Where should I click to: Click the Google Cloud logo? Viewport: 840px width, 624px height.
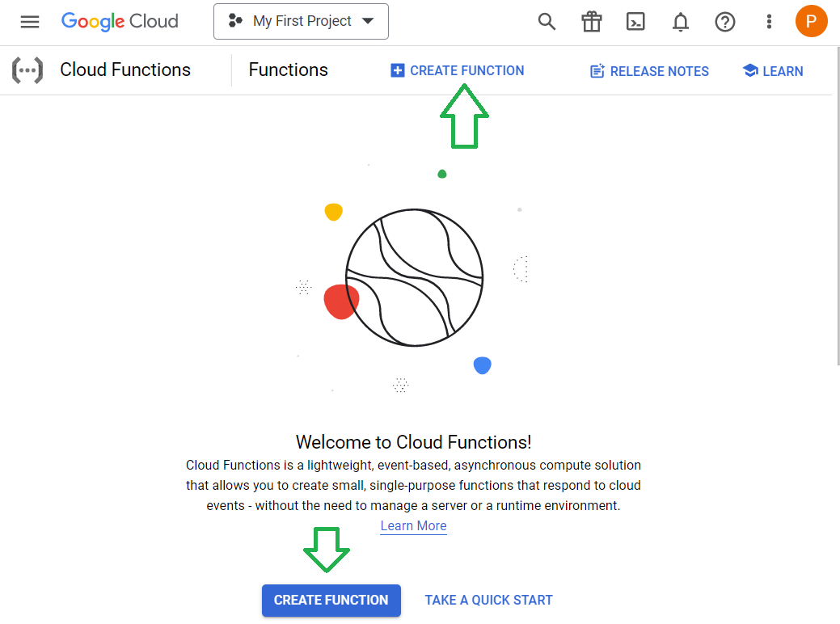[120, 22]
